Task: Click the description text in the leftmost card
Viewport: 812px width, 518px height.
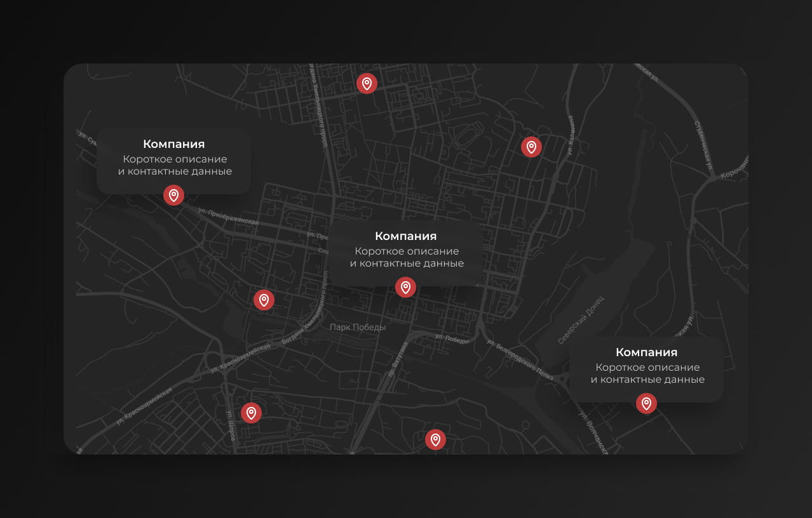Action: [x=175, y=165]
